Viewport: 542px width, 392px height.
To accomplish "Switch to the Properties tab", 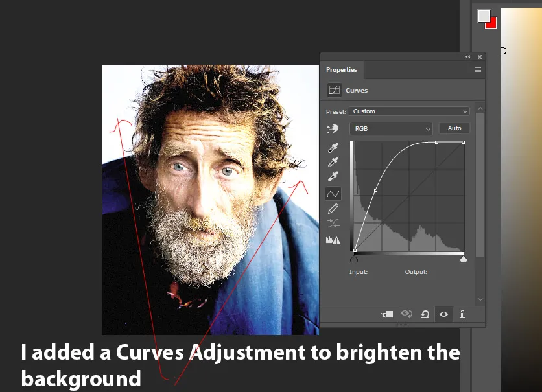I will click(x=342, y=70).
